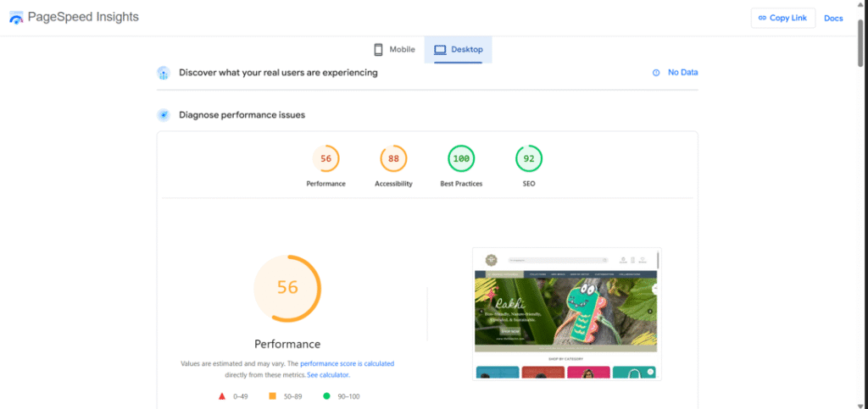
Task: Select the Desktop tab
Action: point(459,50)
